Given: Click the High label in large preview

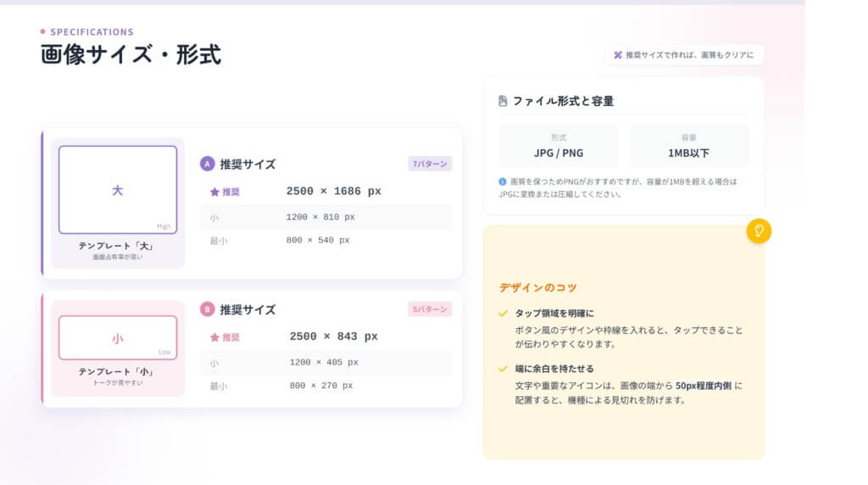Looking at the screenshot, I should [x=164, y=226].
